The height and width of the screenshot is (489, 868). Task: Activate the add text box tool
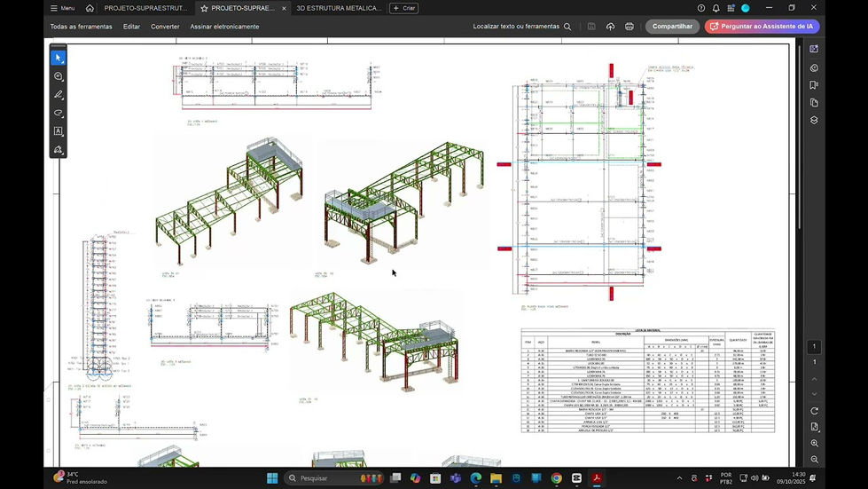coord(59,131)
